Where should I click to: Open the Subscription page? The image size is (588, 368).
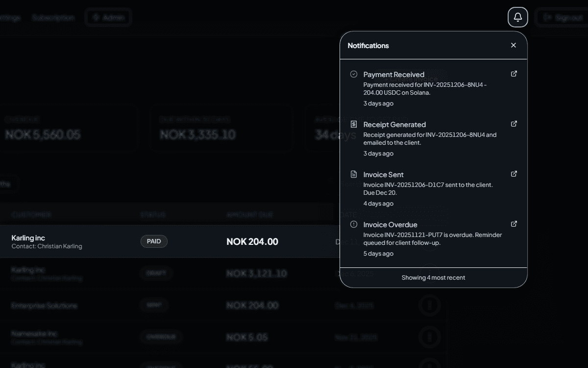tap(53, 17)
